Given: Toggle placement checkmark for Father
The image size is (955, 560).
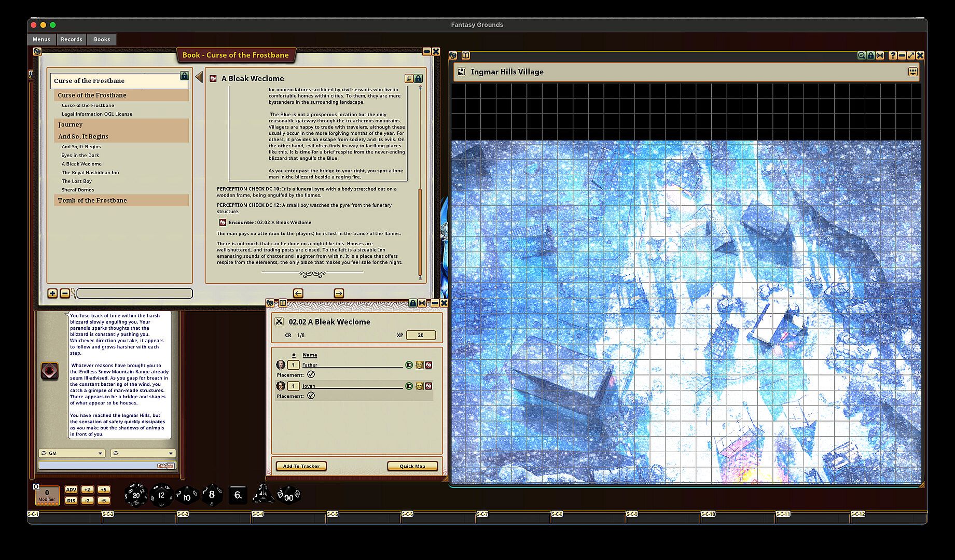Looking at the screenshot, I should pos(311,374).
